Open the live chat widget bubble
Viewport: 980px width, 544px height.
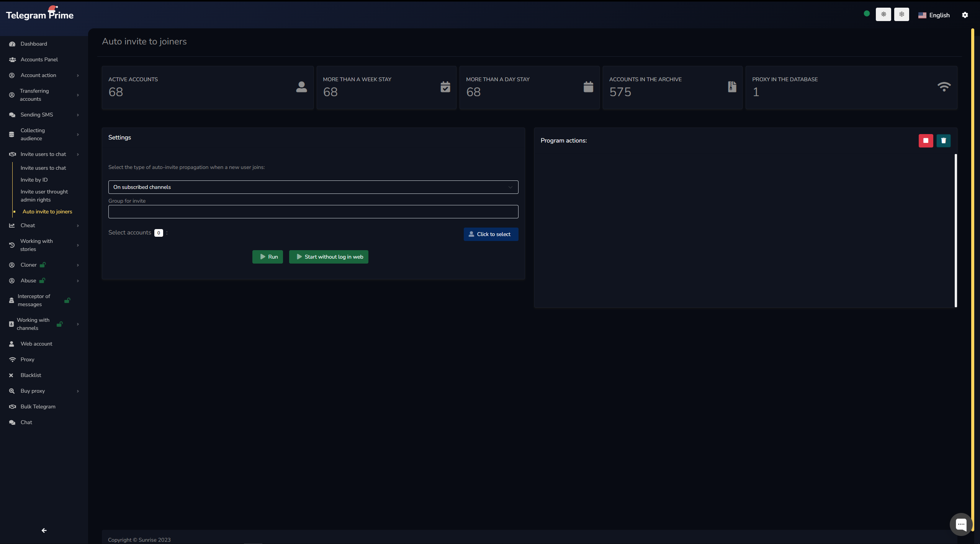(960, 524)
